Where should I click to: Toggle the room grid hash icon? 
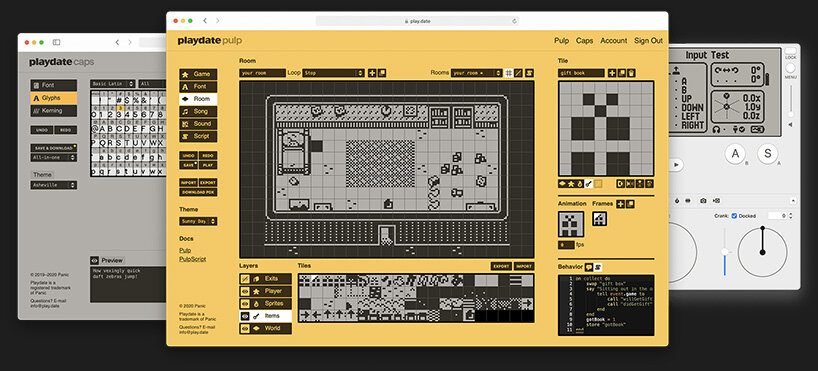(x=509, y=73)
